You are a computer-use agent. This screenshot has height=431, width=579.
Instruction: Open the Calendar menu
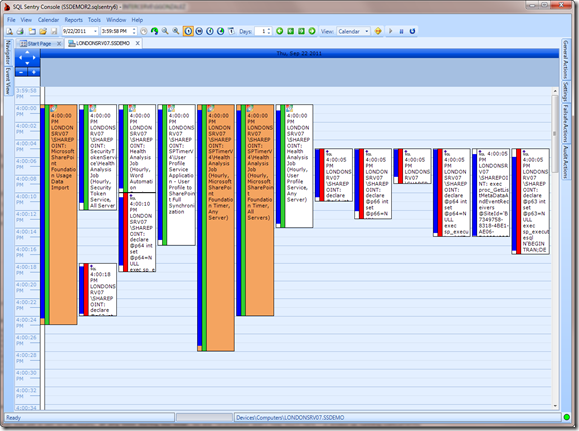pyautogui.click(x=48, y=20)
